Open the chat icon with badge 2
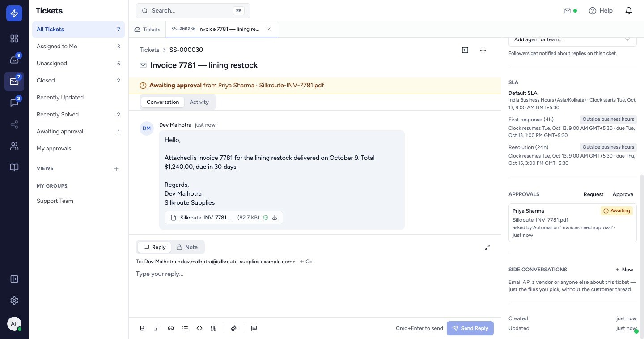Screen dimensions: 644x339 (x=14, y=103)
